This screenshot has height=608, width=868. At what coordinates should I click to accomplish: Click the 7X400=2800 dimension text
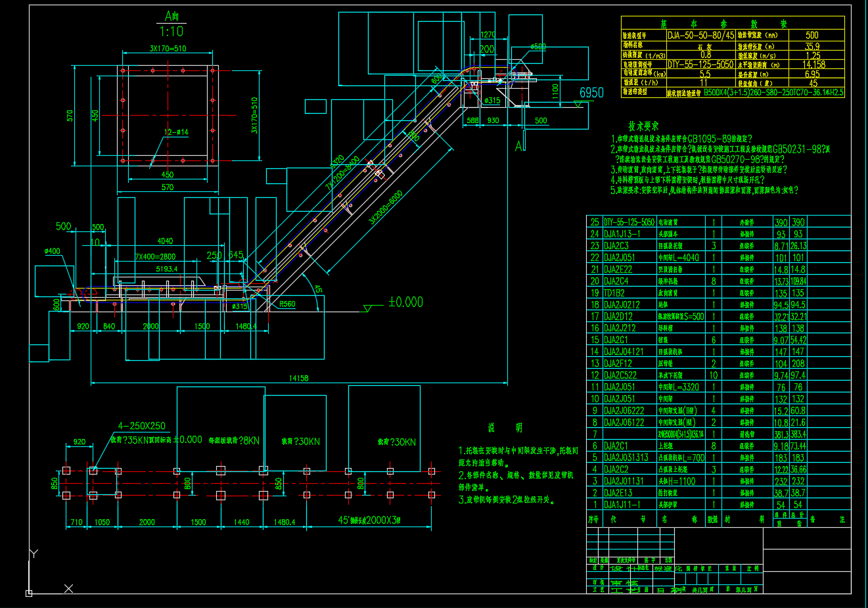point(155,256)
